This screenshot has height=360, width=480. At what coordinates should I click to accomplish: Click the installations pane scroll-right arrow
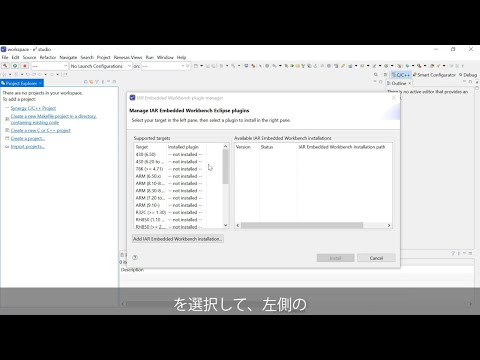click(389, 225)
